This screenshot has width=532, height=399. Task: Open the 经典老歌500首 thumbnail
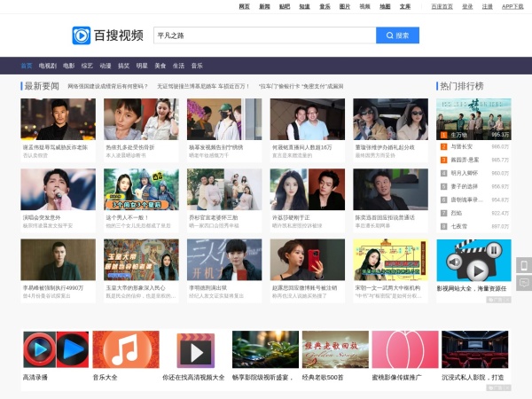[x=335, y=349]
